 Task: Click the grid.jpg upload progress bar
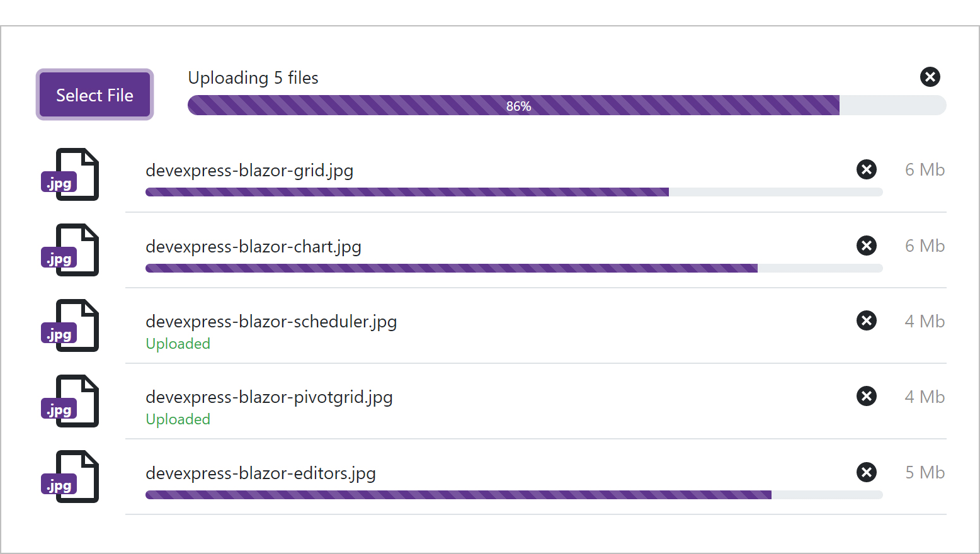click(513, 192)
